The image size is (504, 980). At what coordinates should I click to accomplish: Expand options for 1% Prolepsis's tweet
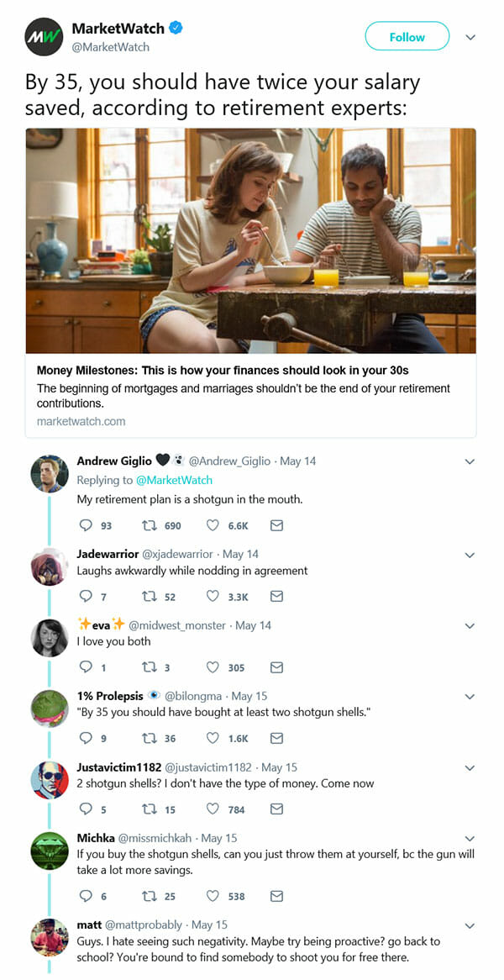(x=470, y=697)
